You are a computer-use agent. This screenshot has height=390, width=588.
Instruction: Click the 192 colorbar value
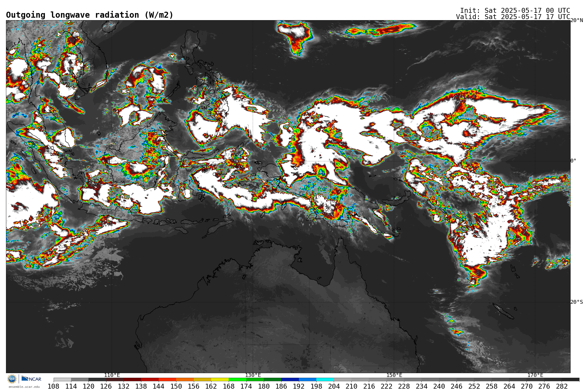[x=299, y=386]
